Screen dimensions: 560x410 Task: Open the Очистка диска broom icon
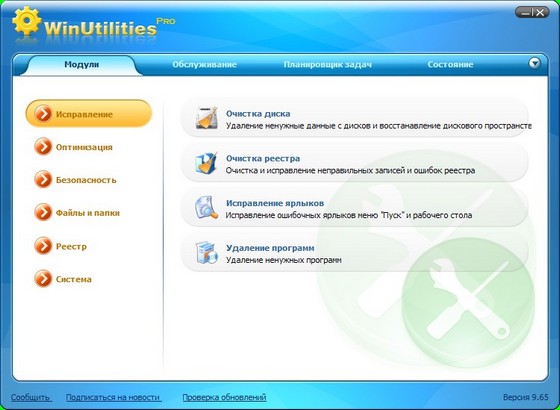(x=207, y=117)
